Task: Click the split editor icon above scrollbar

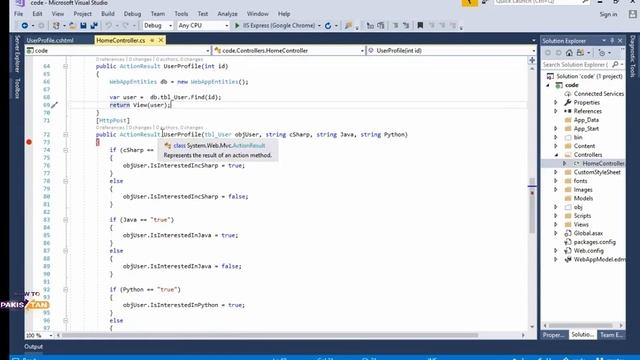Action: [x=532, y=60]
